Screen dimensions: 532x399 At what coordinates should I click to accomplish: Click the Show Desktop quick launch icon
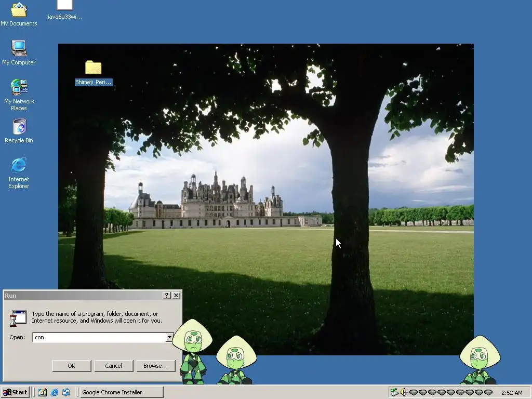point(43,392)
